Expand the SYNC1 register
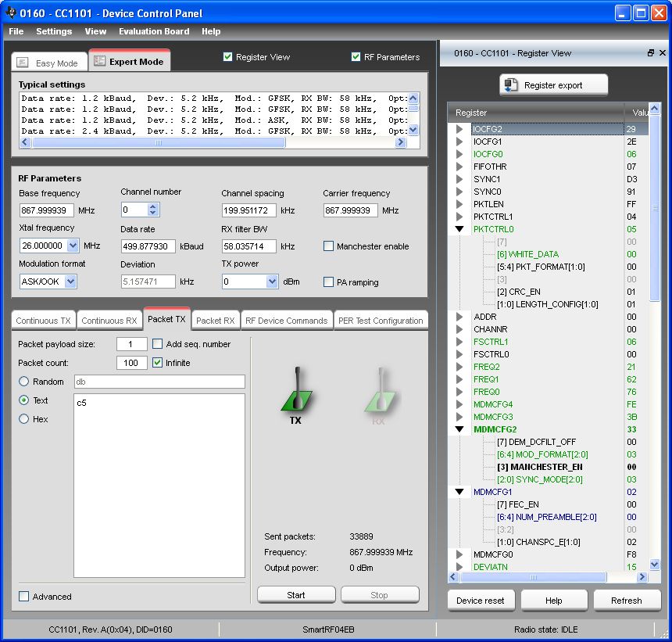This screenshot has width=672, height=642. coord(459,179)
